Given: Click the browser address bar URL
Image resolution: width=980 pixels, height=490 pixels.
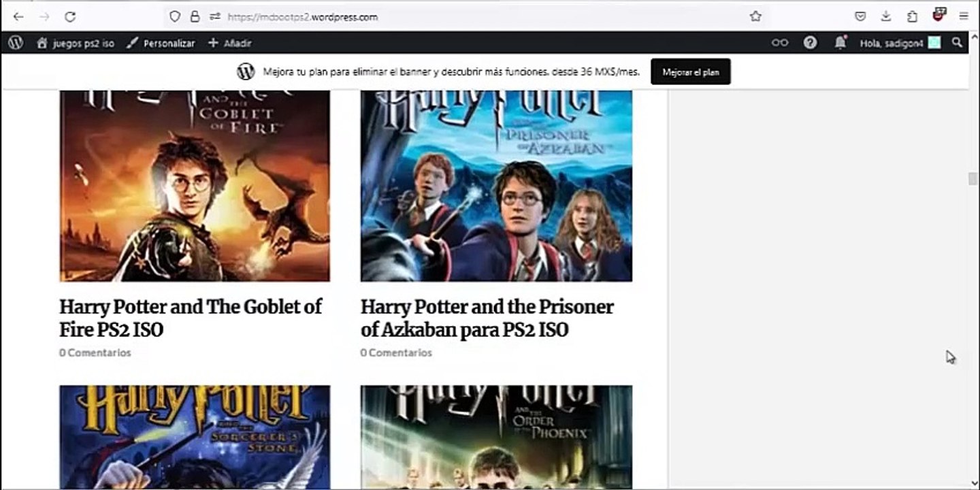Looking at the screenshot, I should click(x=302, y=17).
